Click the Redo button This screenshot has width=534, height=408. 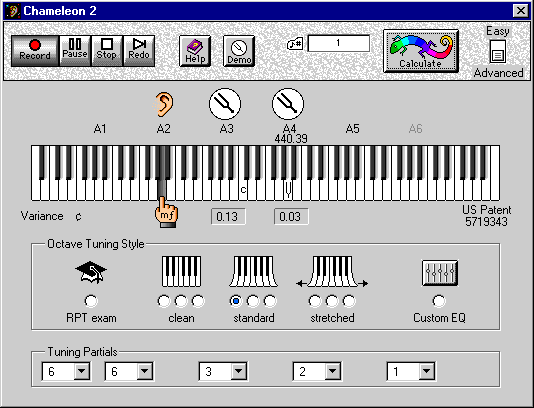[139, 51]
